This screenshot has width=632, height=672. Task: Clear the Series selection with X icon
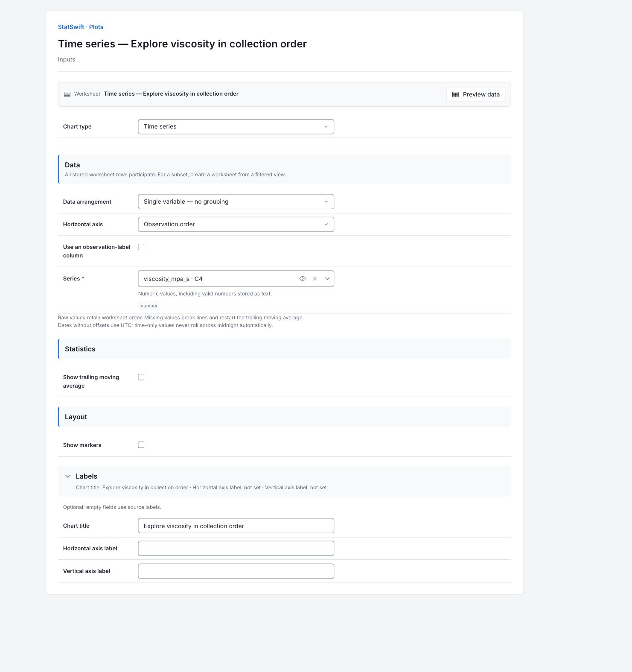pos(315,279)
